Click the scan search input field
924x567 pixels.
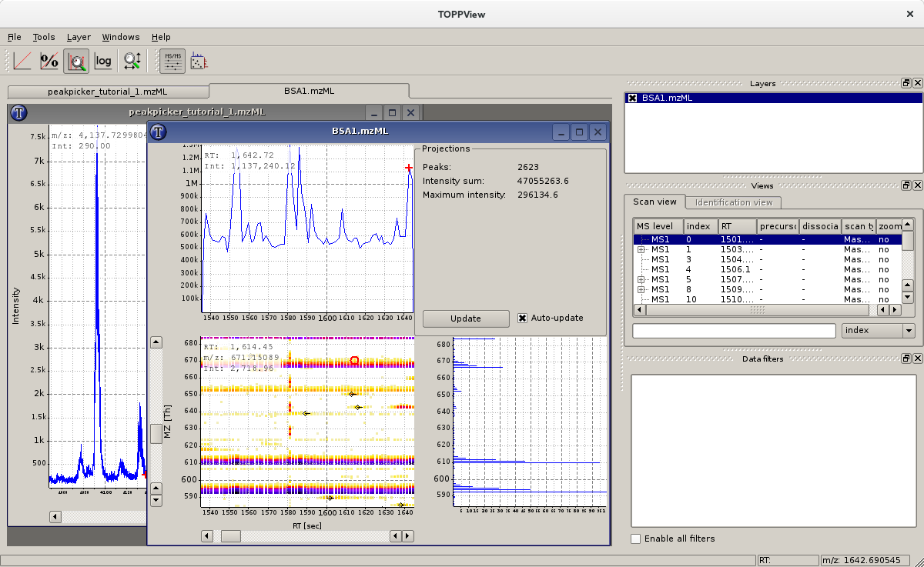coord(733,331)
